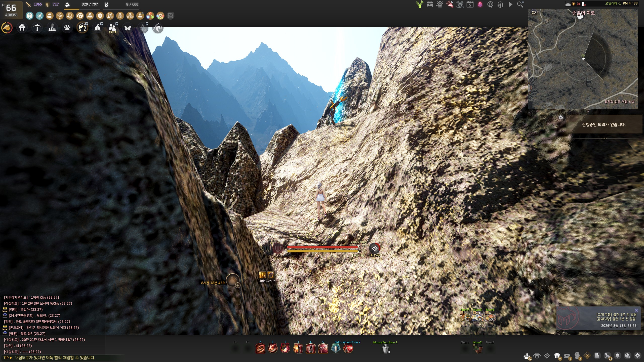Click the gold diamond X icon

(587, 356)
